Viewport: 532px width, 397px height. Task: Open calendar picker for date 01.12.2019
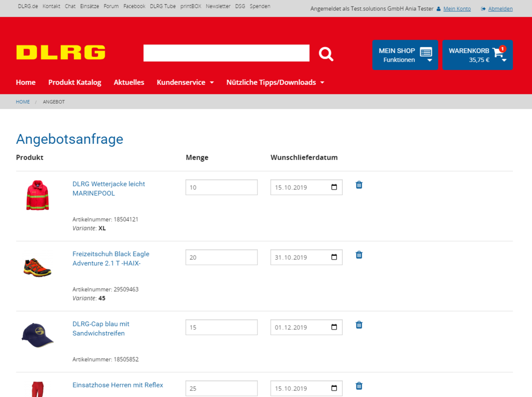pyautogui.click(x=334, y=327)
